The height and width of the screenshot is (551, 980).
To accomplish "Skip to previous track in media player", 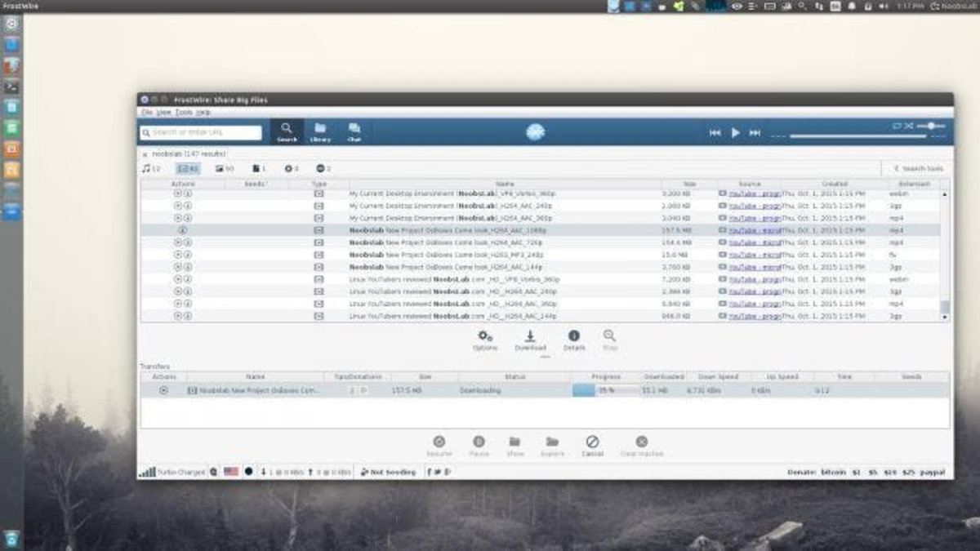I will tap(715, 132).
